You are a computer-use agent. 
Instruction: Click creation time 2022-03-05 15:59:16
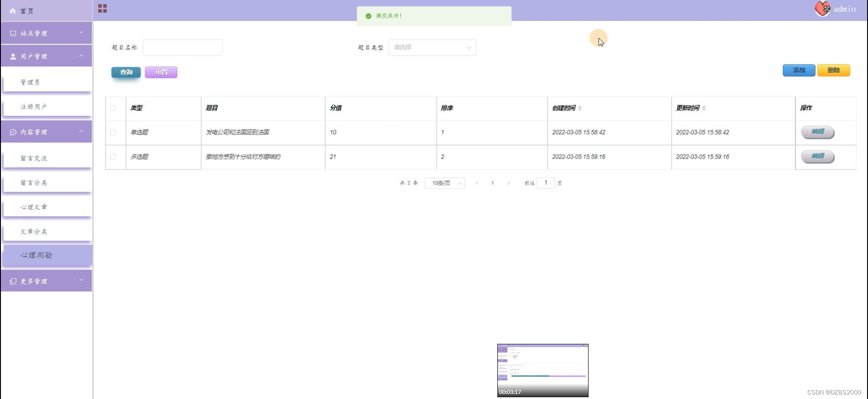(x=579, y=157)
